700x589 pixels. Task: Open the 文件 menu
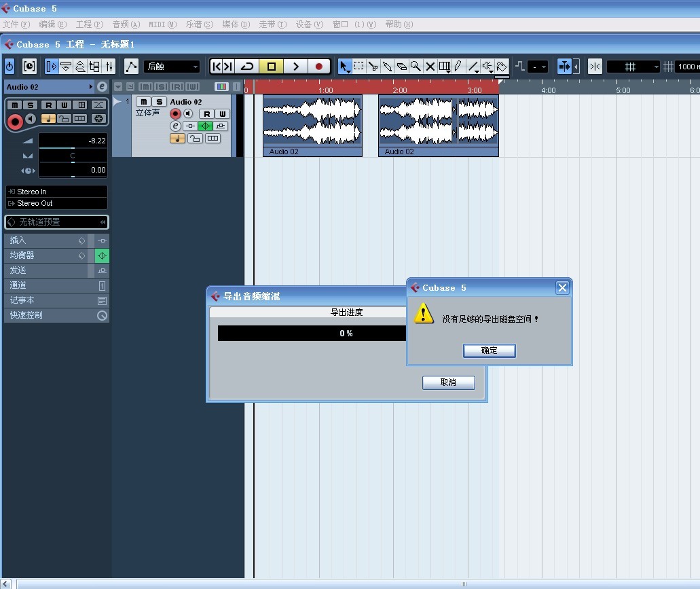[x=16, y=24]
